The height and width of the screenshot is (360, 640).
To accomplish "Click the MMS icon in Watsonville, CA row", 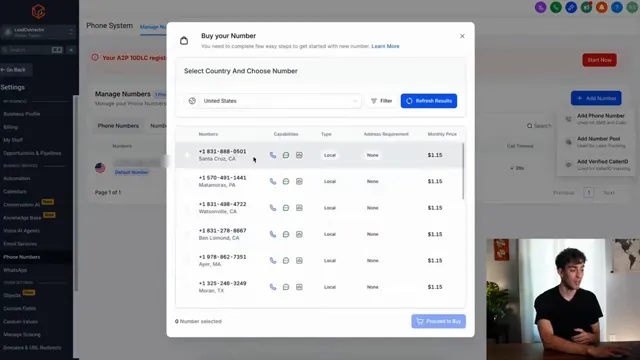I will 299,208.
